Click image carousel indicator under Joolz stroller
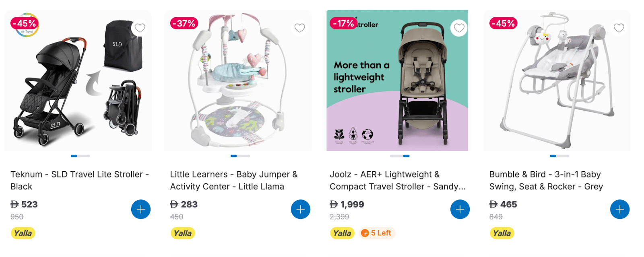 [400, 156]
